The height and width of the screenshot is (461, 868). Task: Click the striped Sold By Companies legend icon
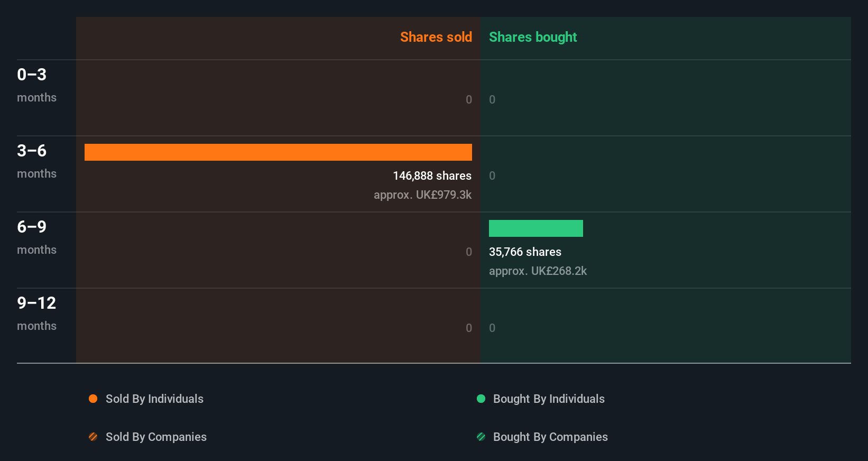[93, 437]
